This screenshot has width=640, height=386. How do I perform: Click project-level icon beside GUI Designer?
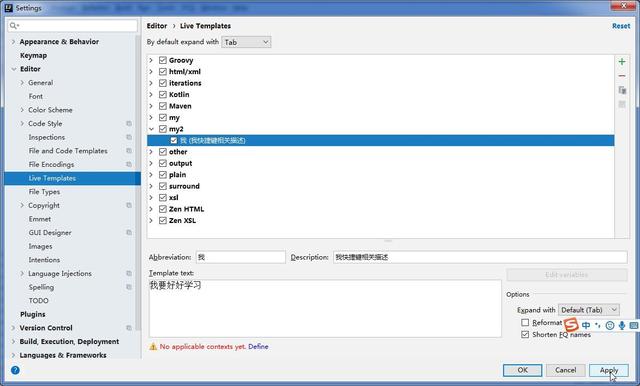click(x=129, y=232)
